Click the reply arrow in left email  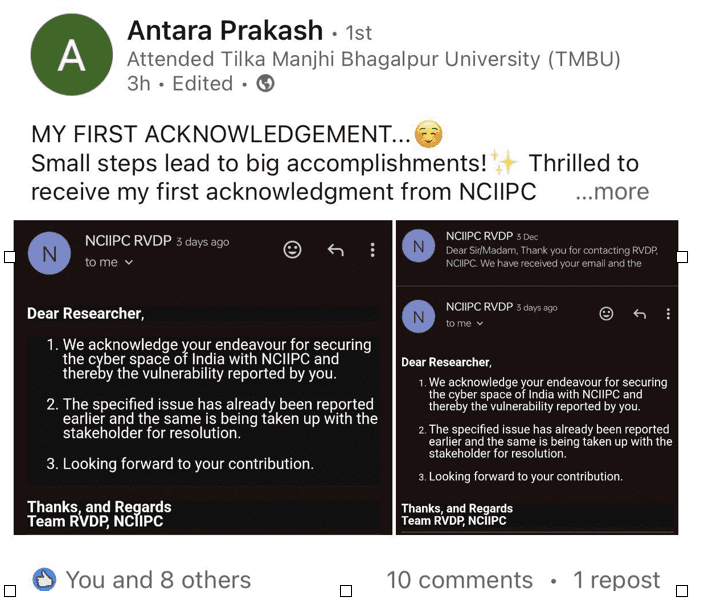[336, 249]
